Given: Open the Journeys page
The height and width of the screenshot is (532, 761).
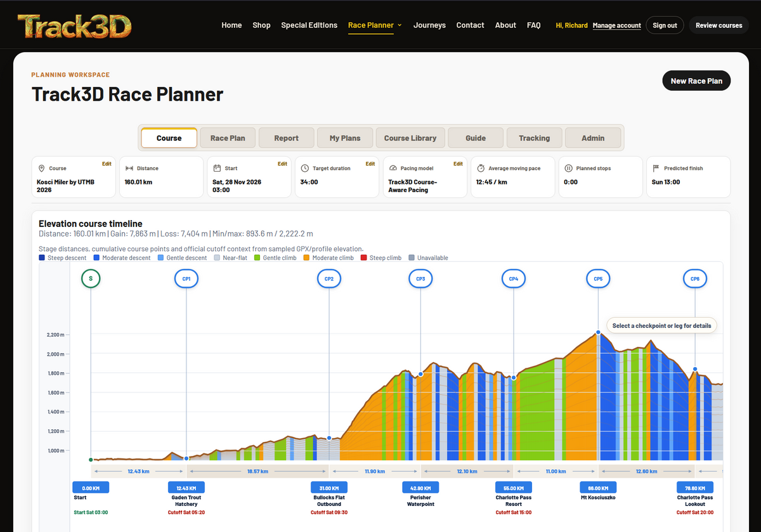Looking at the screenshot, I should (429, 25).
